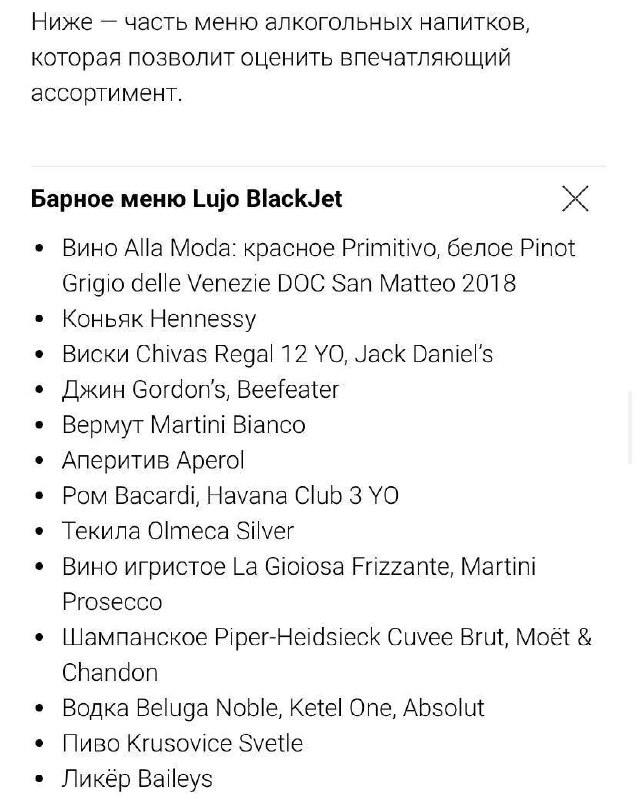Click the "Вермут Martini Bianco" item

click(x=183, y=425)
